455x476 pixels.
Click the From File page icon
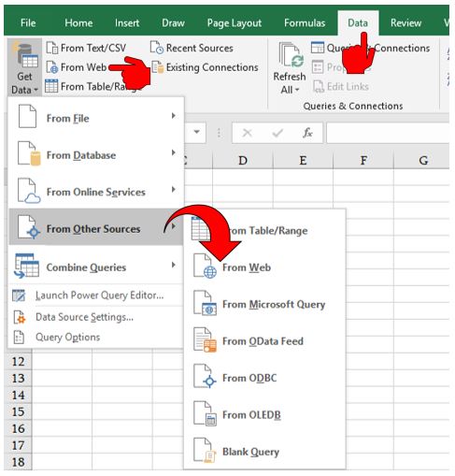click(x=27, y=117)
